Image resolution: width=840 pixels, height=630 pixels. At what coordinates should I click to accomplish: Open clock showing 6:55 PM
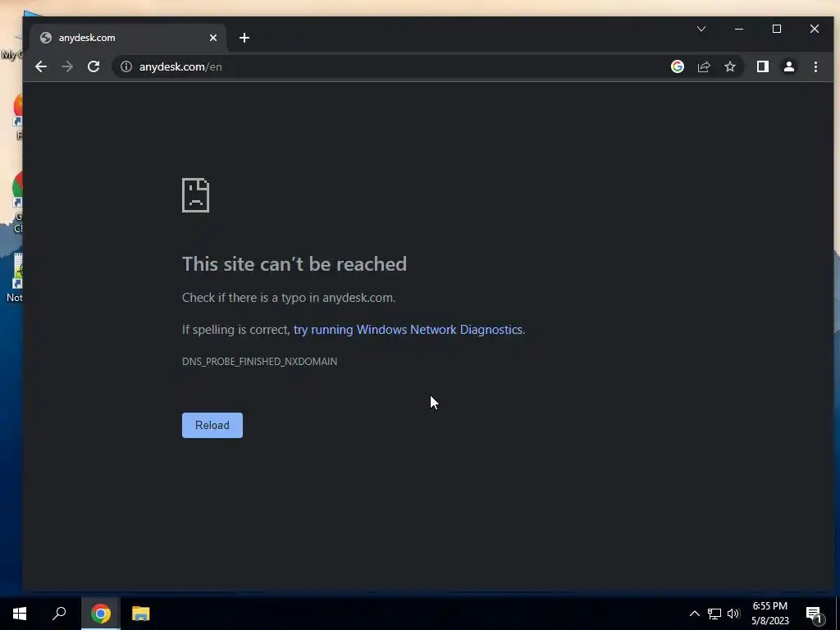point(769,614)
